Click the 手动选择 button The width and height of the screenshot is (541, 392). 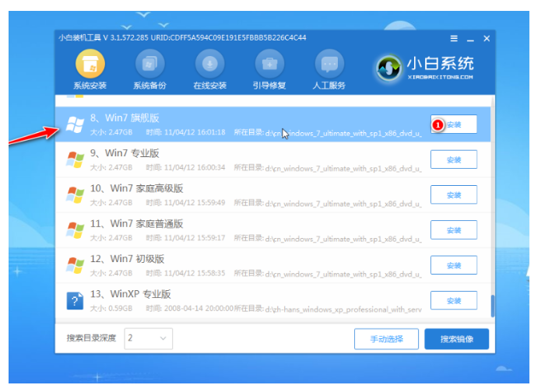coord(386,339)
